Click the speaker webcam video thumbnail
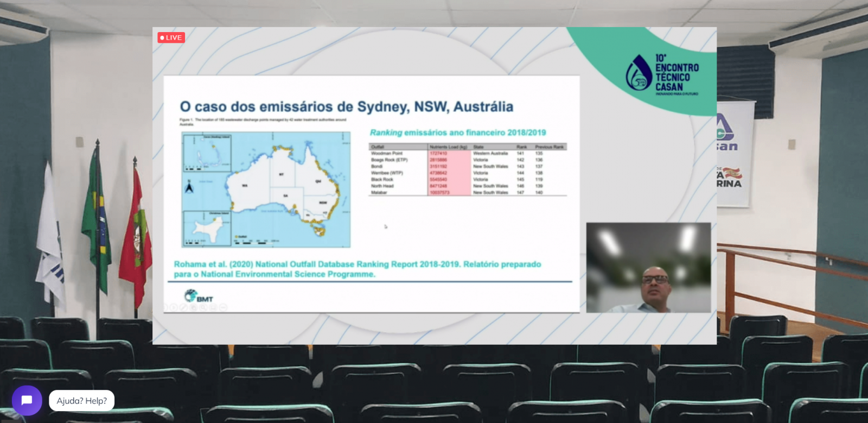The width and height of the screenshot is (868, 423). (648, 267)
